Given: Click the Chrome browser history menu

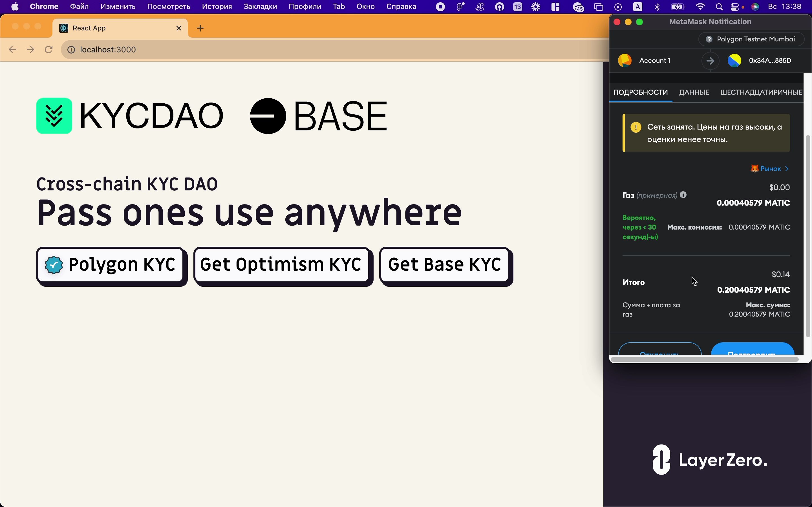Looking at the screenshot, I should [217, 6].
